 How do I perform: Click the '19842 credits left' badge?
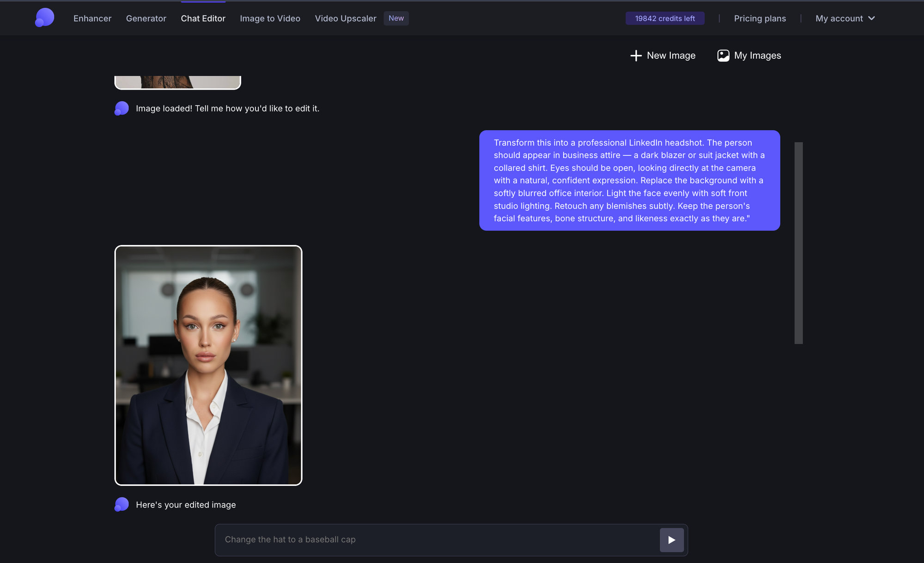tap(665, 18)
